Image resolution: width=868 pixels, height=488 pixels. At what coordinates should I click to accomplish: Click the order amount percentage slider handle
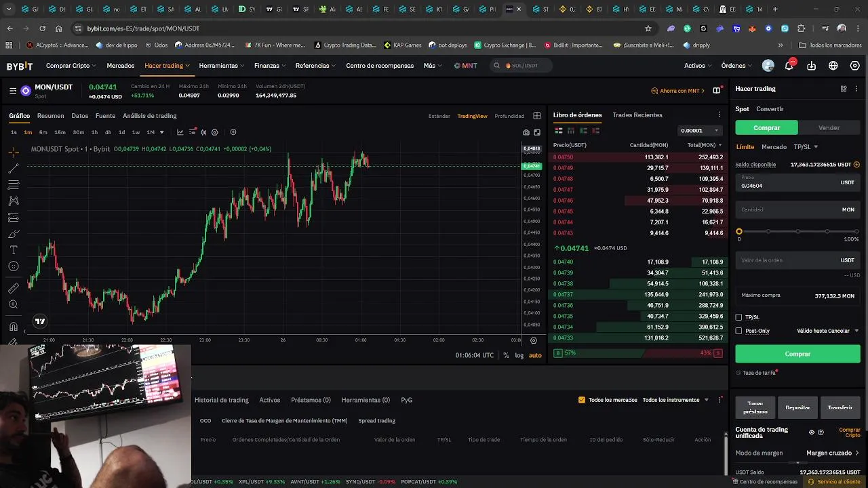click(x=739, y=232)
